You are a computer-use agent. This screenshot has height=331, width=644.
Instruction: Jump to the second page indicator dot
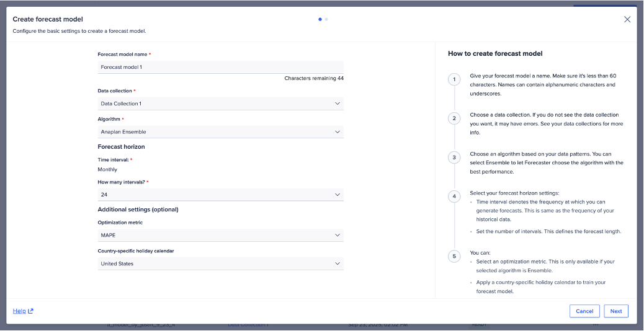326,19
